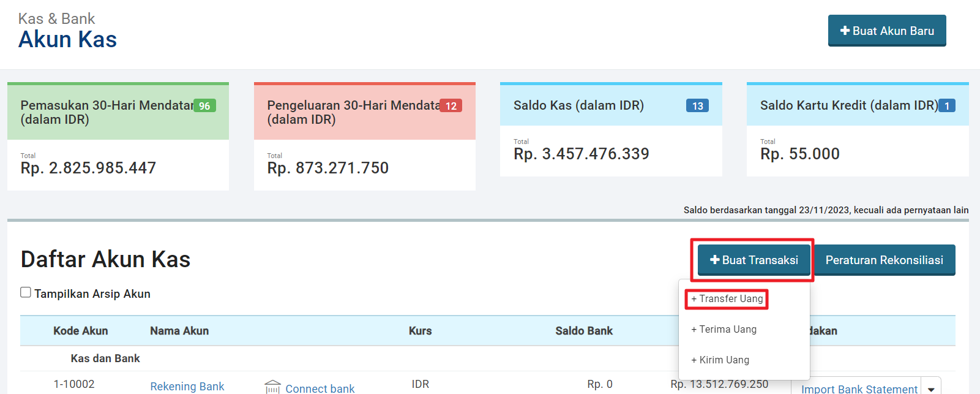Follow the Connect bank link

(320, 388)
